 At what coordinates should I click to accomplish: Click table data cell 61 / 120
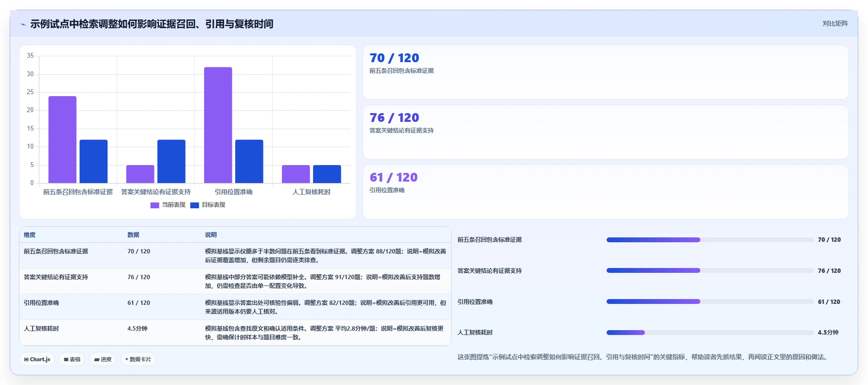pos(139,303)
